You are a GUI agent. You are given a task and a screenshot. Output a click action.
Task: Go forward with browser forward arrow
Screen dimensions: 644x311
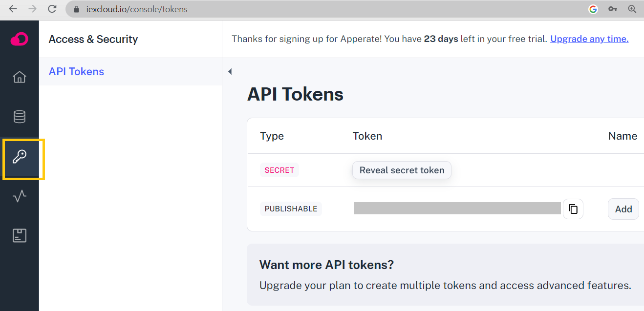(32, 9)
